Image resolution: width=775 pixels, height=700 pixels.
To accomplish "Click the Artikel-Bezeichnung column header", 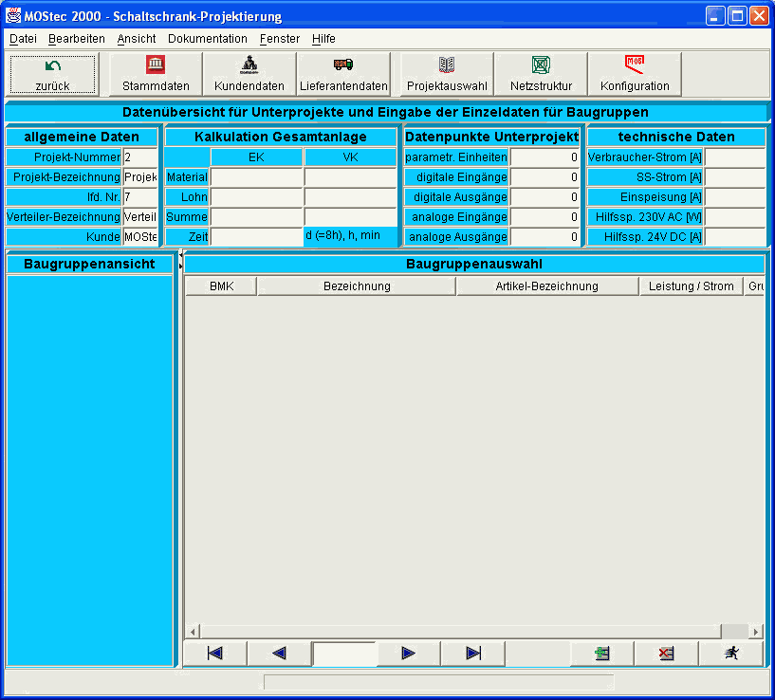I will pos(547,286).
